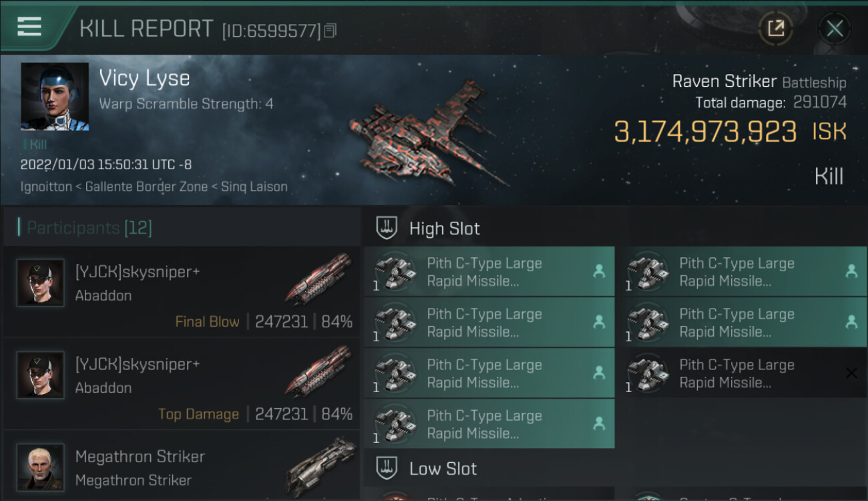The image size is (868, 501).
Task: Select the bottom-left Pith C-Type launcher module
Action: pos(488,424)
